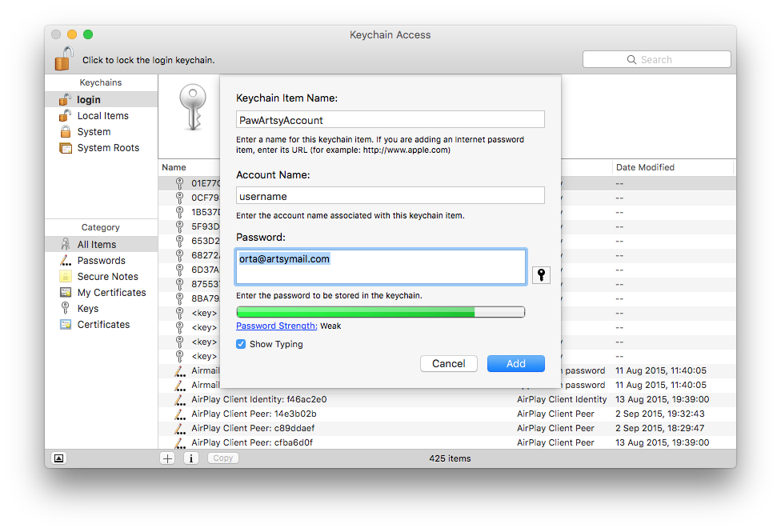Click the unlocked padlock icon beside Local Items
781x532 pixels.
tap(65, 115)
